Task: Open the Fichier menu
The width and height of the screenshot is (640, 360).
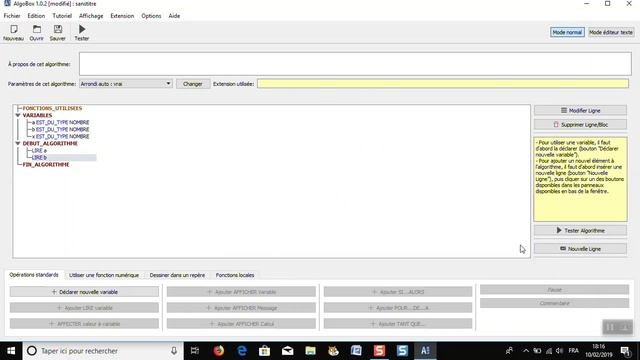Action: point(12,16)
